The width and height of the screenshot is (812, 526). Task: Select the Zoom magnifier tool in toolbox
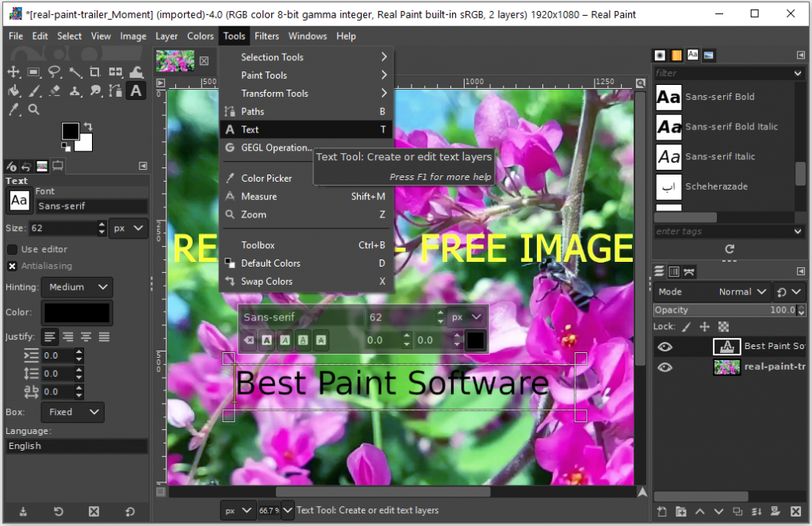coord(33,109)
